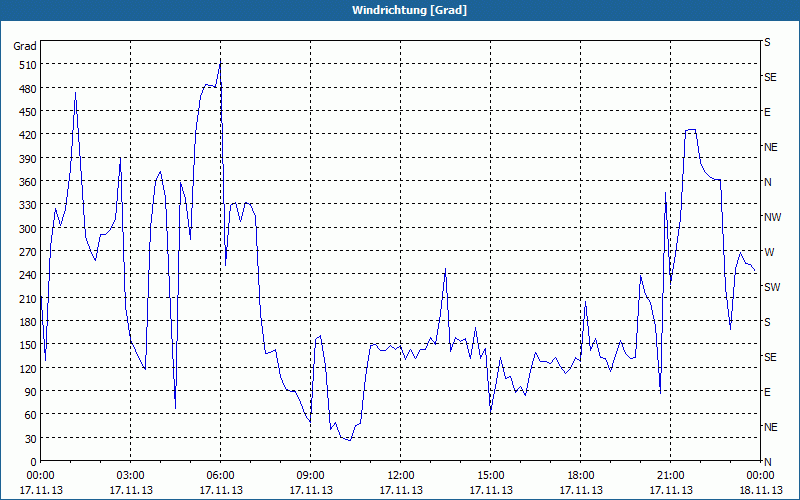Select the 18:00 time label
This screenshot has height=500, width=800.
(581, 476)
